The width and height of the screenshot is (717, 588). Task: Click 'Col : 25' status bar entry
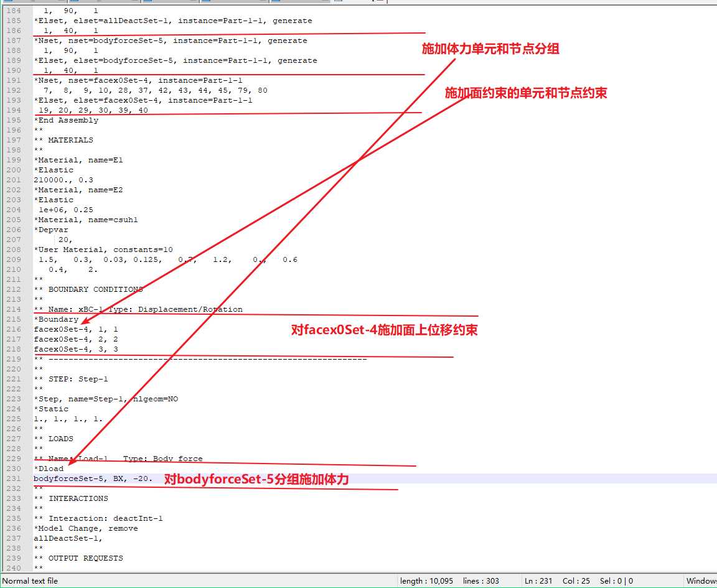[x=576, y=581]
